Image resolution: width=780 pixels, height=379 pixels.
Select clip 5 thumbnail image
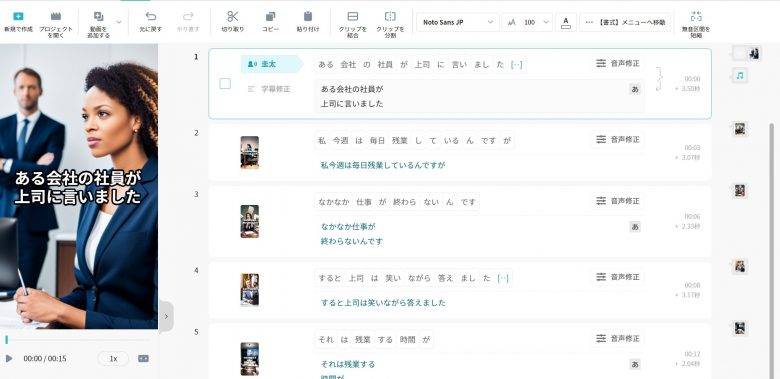coord(249,359)
